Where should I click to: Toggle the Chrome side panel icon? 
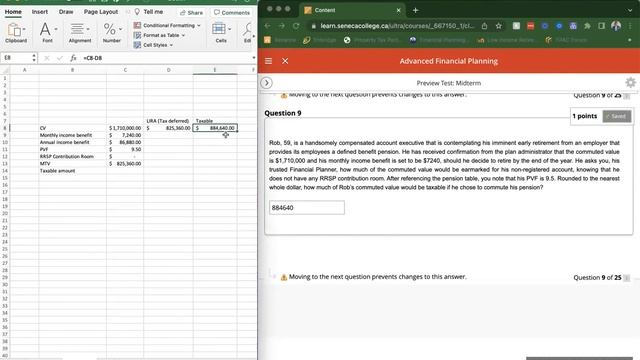pyautogui.click(x=601, y=26)
